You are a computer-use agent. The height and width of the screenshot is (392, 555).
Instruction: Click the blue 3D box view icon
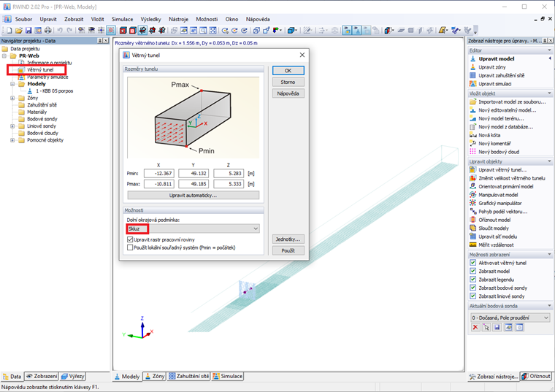(x=291, y=31)
